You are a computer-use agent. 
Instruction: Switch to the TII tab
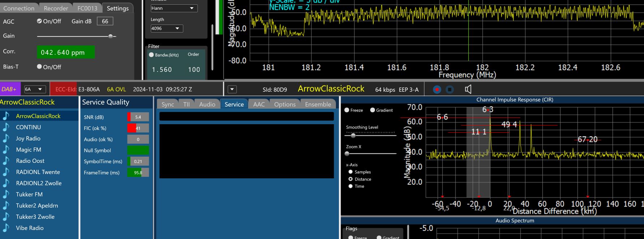click(x=186, y=104)
